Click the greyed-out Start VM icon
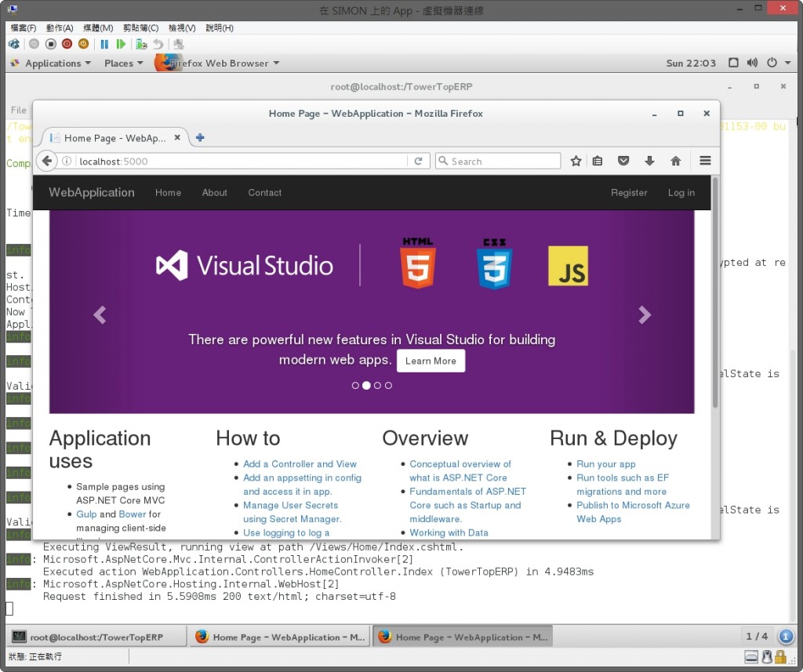The height and width of the screenshot is (672, 803). click(x=34, y=44)
